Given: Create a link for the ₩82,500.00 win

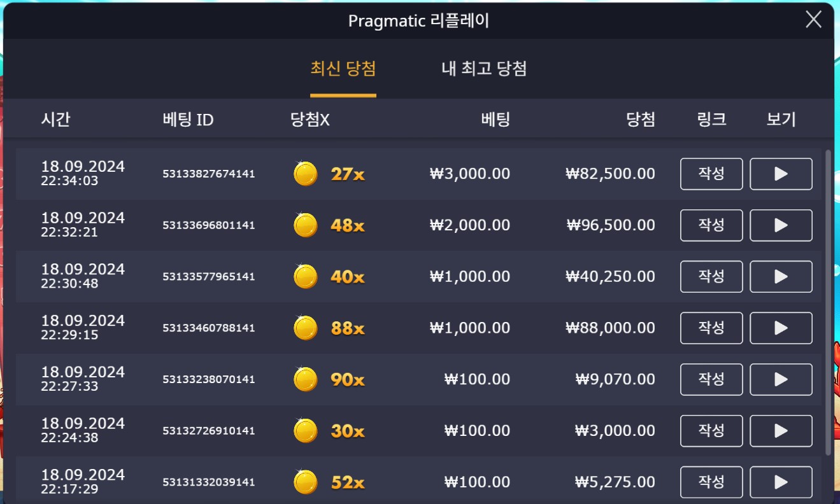Looking at the screenshot, I should click(711, 174).
